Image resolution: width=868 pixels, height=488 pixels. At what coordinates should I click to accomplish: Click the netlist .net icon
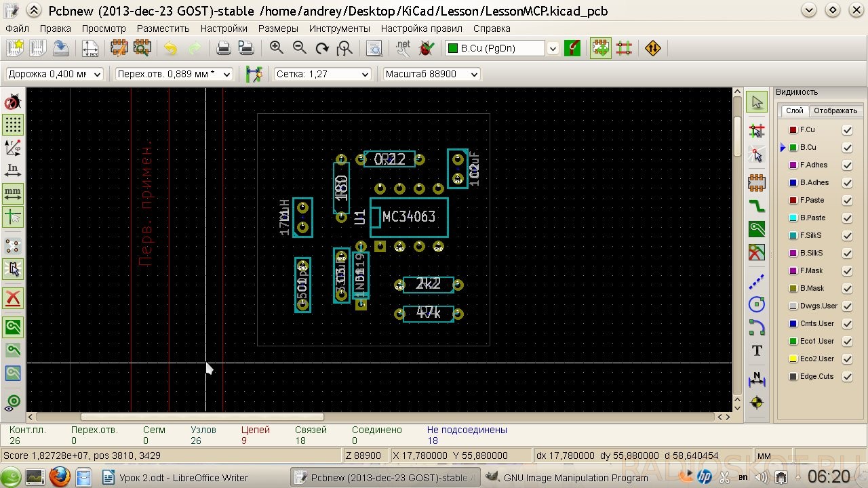[x=403, y=48]
